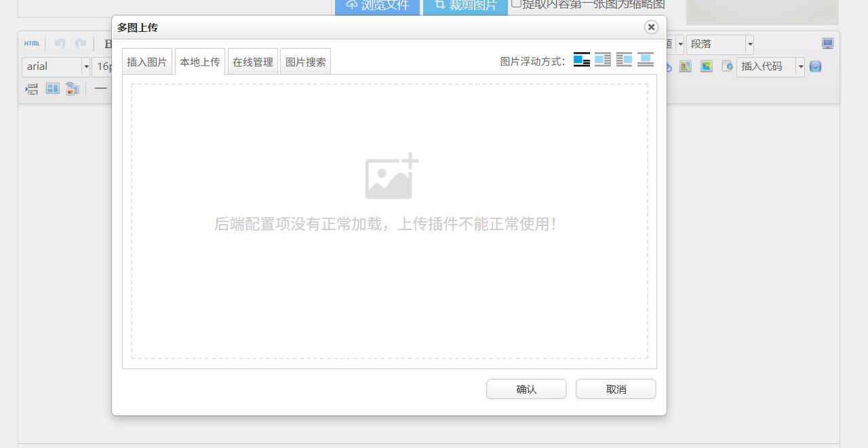Open the partially hidden dropdown left of 段落
The height and width of the screenshot is (448, 868).
pos(680,44)
